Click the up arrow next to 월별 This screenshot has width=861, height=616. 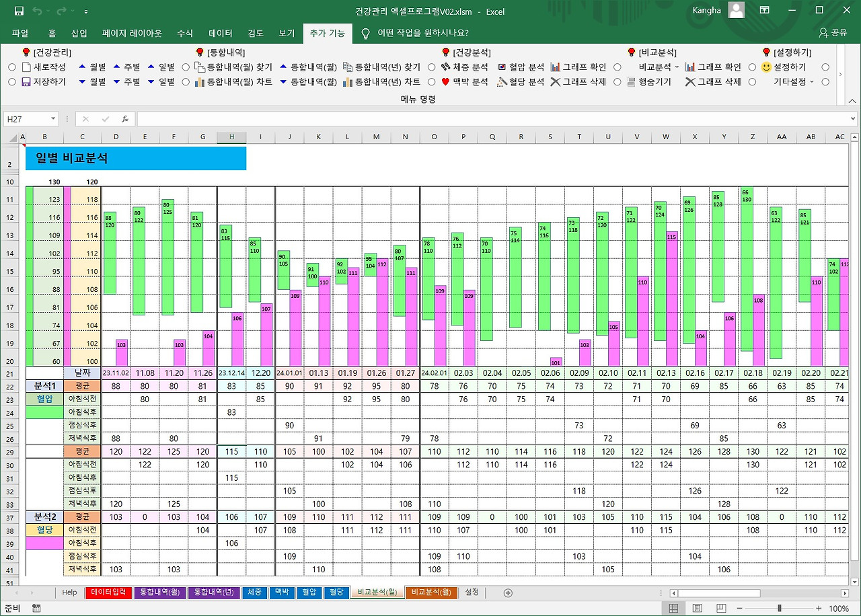click(x=82, y=67)
